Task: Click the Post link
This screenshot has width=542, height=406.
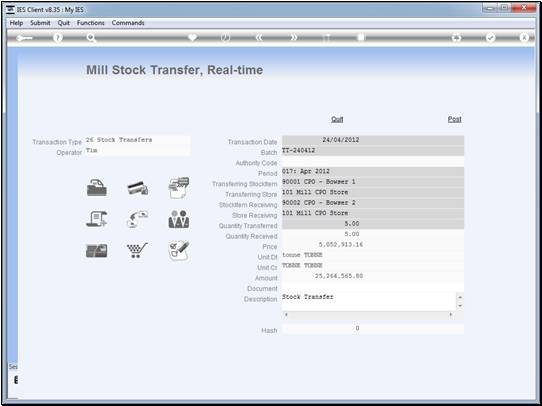Action: [x=455, y=119]
